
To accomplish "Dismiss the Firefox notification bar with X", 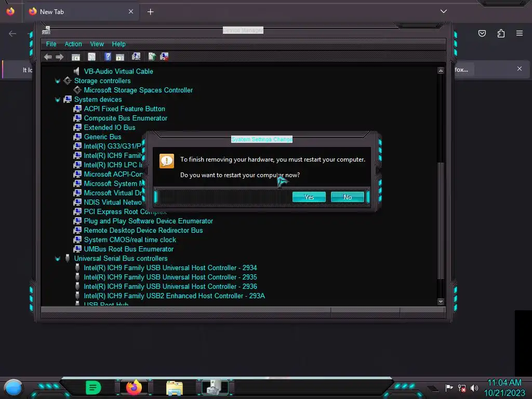I will pyautogui.click(x=520, y=69).
